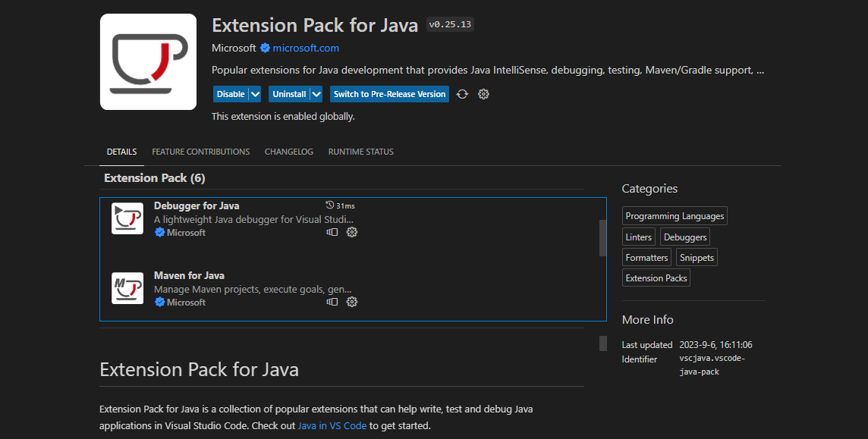Select the Extension Packs category
The width and height of the screenshot is (868, 439).
pyautogui.click(x=656, y=278)
